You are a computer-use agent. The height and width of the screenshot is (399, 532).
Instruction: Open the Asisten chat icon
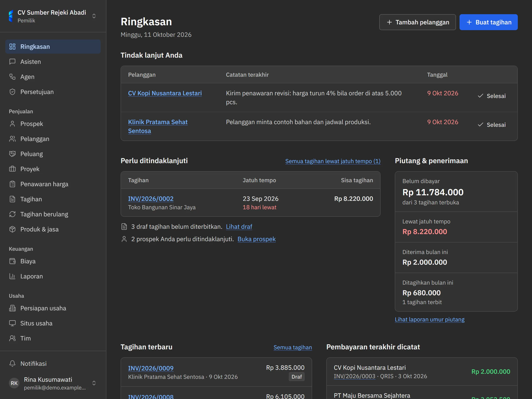[12, 62]
